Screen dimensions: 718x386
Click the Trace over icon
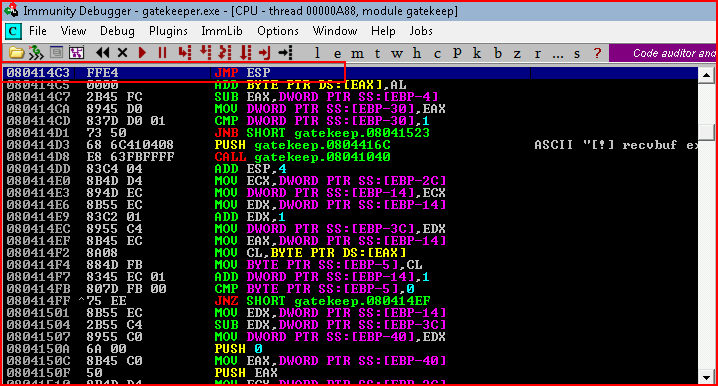pyautogui.click(x=245, y=53)
